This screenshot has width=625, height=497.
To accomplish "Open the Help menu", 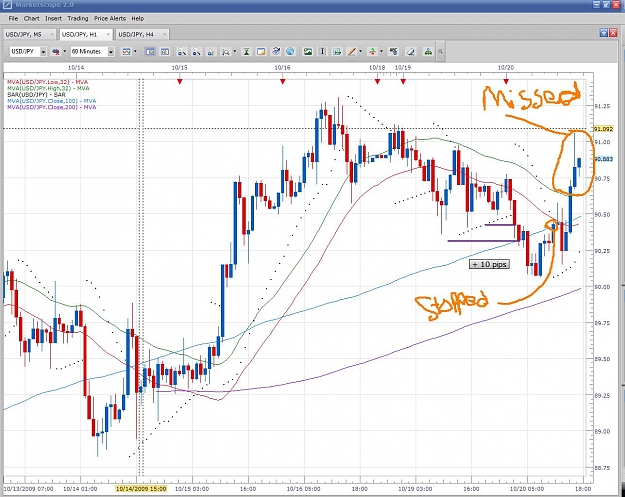I will click(138, 18).
